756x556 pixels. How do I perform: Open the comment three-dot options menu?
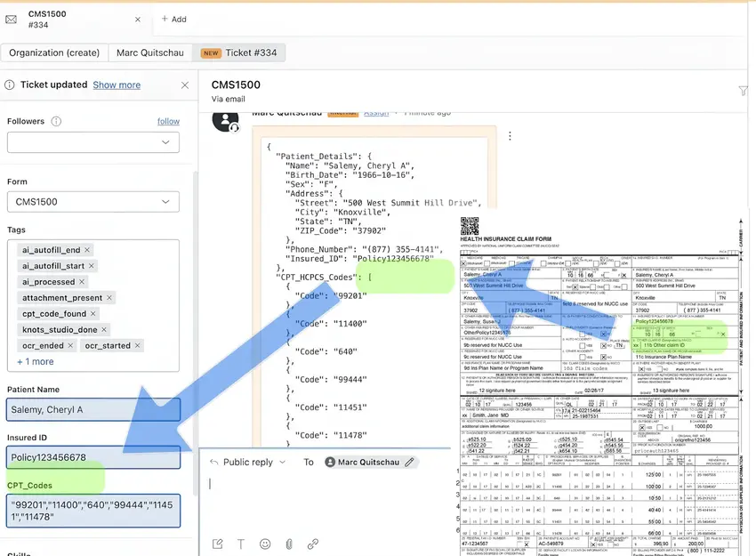coord(510,136)
